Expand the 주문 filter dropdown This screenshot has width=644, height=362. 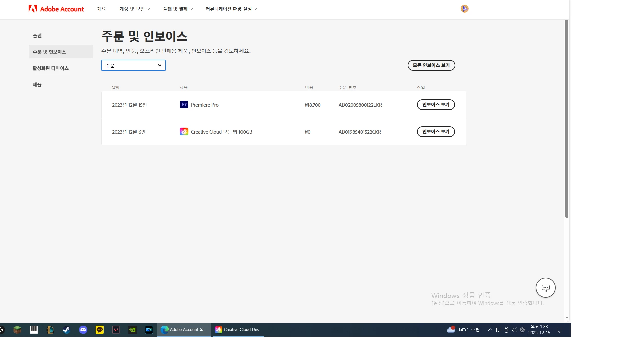pos(133,65)
